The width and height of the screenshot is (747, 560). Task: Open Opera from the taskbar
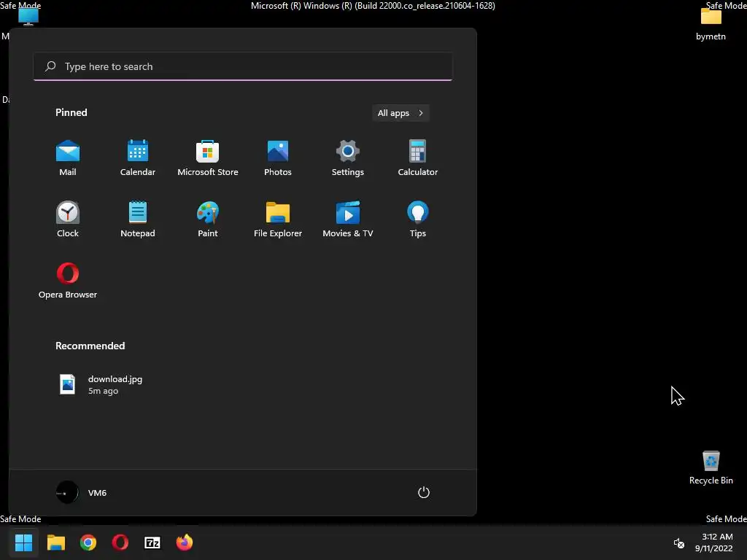click(120, 542)
